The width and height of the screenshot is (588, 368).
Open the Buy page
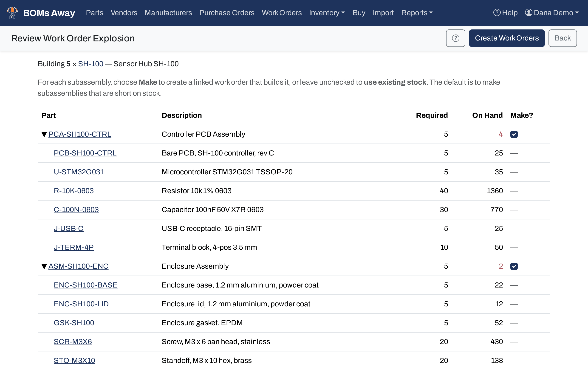point(359,13)
